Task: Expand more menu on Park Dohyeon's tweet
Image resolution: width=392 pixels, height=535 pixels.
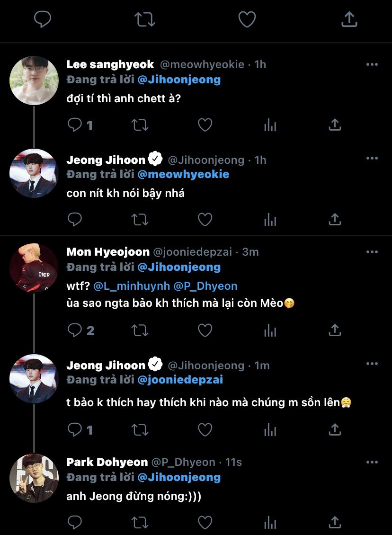Action: pyautogui.click(x=372, y=463)
